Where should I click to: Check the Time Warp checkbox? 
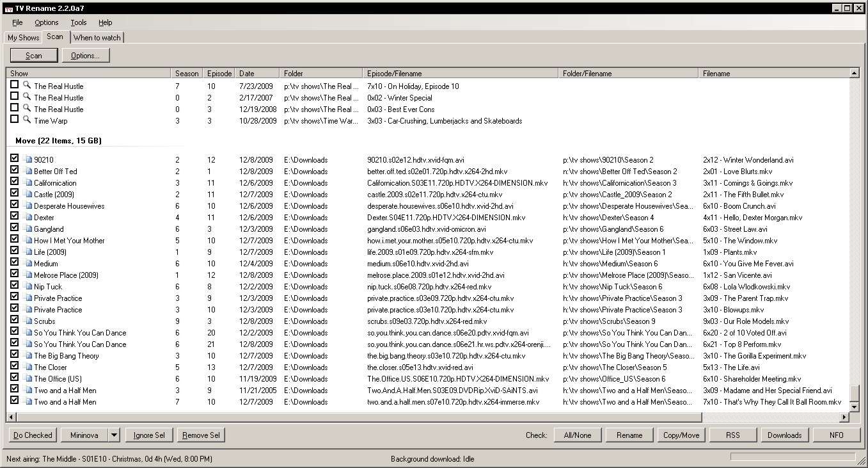coord(15,120)
